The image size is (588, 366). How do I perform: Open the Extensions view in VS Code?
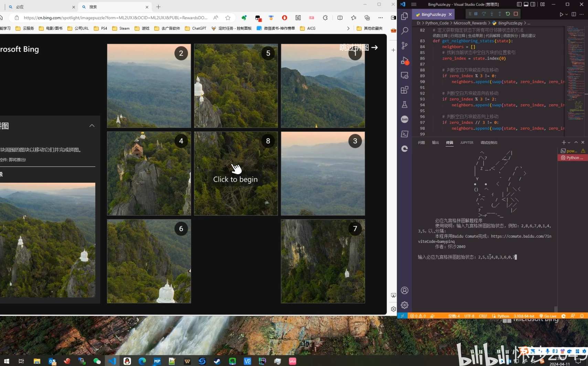click(405, 90)
